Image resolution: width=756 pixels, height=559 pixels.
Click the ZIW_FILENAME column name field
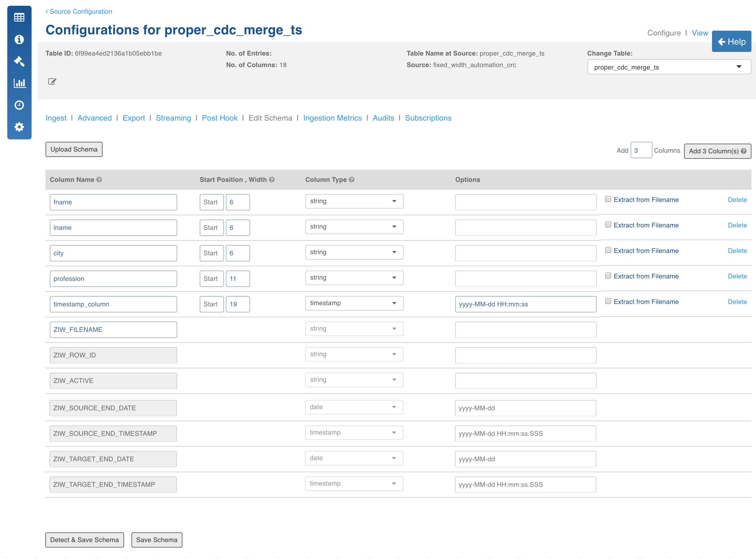point(113,329)
